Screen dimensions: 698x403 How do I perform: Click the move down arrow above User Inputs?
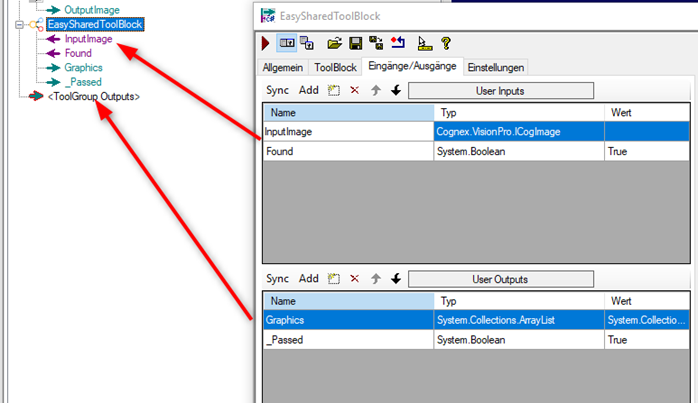click(x=396, y=90)
